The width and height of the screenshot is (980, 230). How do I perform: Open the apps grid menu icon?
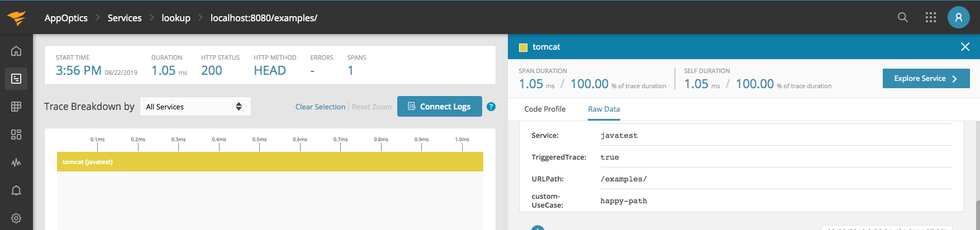click(930, 17)
